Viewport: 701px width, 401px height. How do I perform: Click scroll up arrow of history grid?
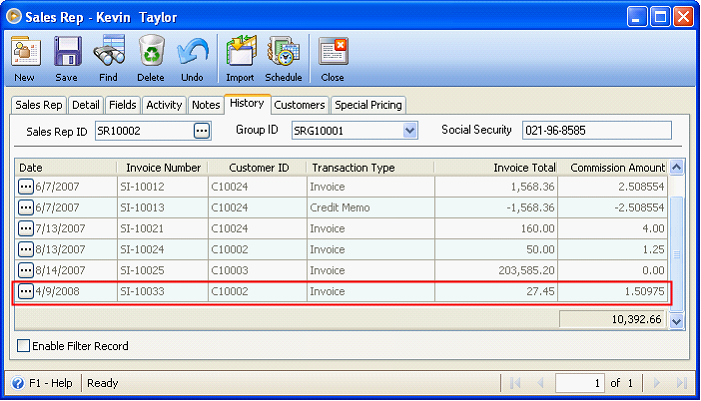676,168
